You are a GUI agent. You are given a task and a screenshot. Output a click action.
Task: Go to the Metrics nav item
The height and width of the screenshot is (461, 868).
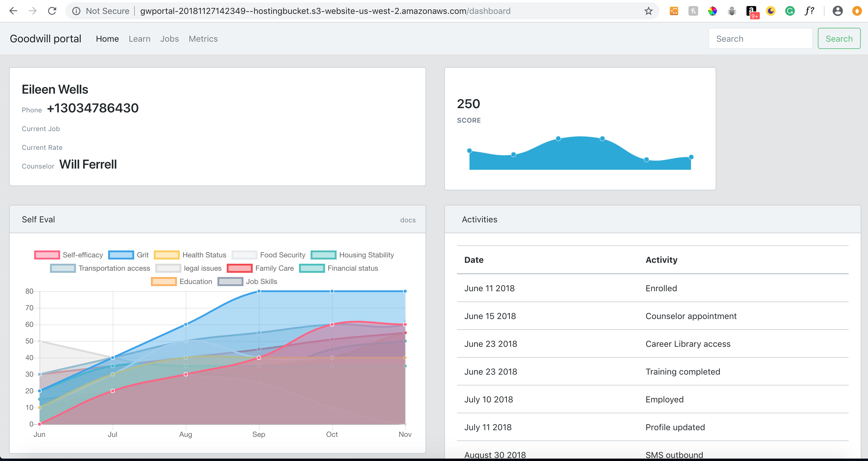pos(203,39)
